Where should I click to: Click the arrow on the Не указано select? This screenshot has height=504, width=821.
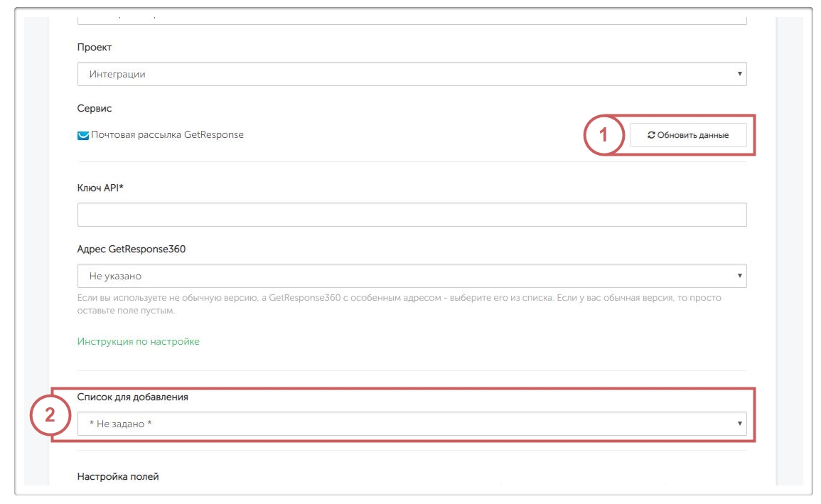(739, 276)
